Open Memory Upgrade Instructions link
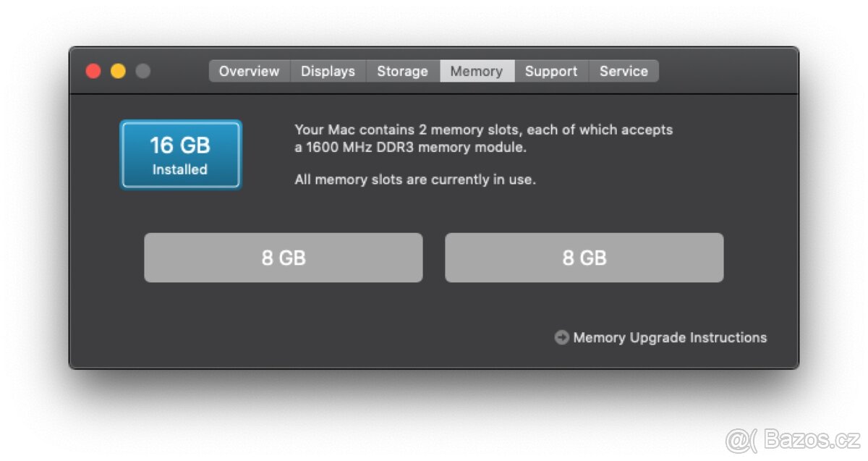Screen dimensions: 868x461 pyautogui.click(x=669, y=337)
